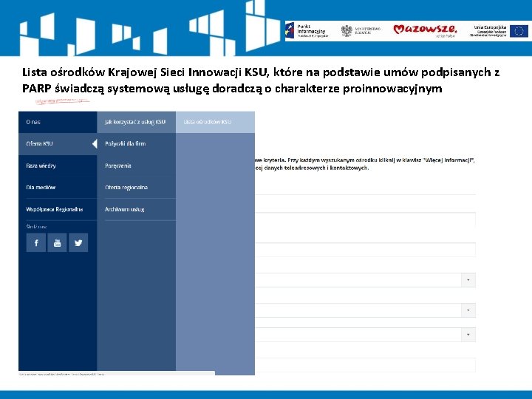Collapse the Oferta KSU arrow indicator
This screenshot has height=399, width=532.
[x=95, y=144]
